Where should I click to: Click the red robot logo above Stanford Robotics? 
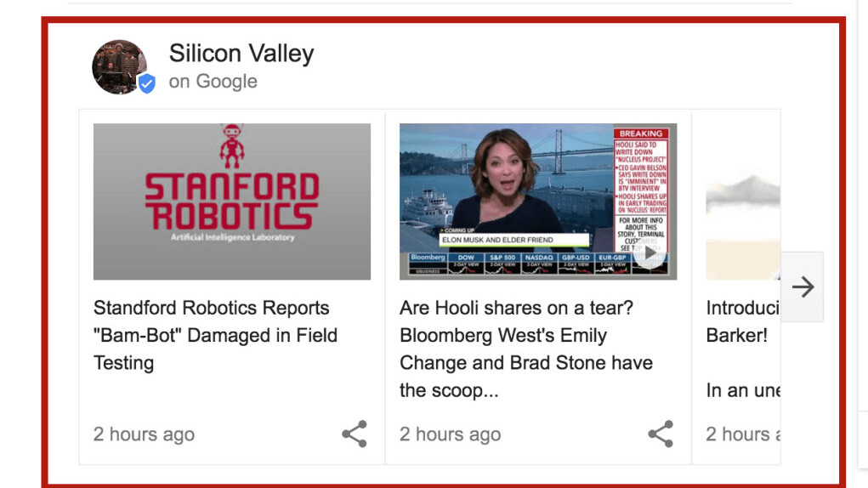[x=232, y=145]
